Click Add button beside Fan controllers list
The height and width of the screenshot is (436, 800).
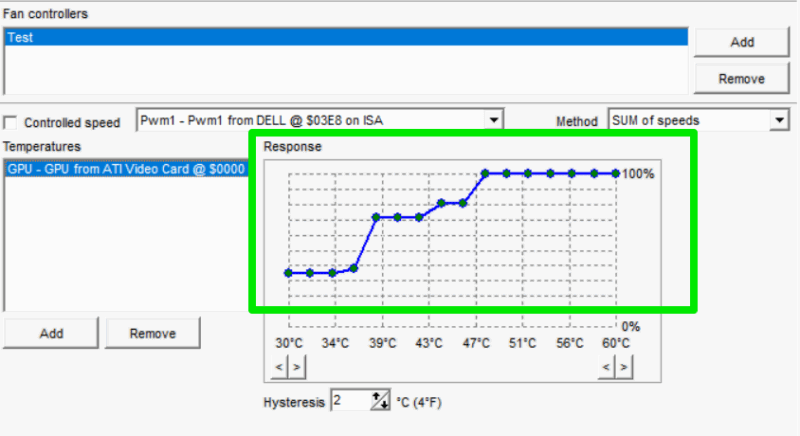pyautogui.click(x=741, y=42)
